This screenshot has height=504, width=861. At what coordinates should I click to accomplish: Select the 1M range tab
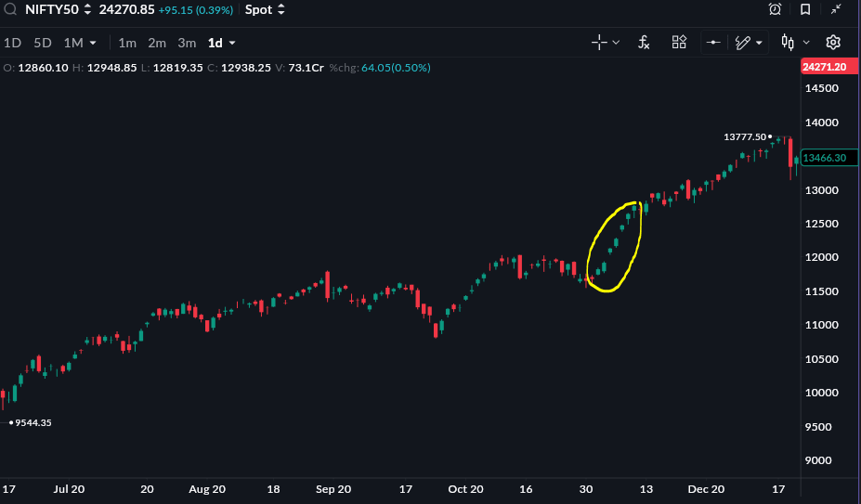(73, 43)
